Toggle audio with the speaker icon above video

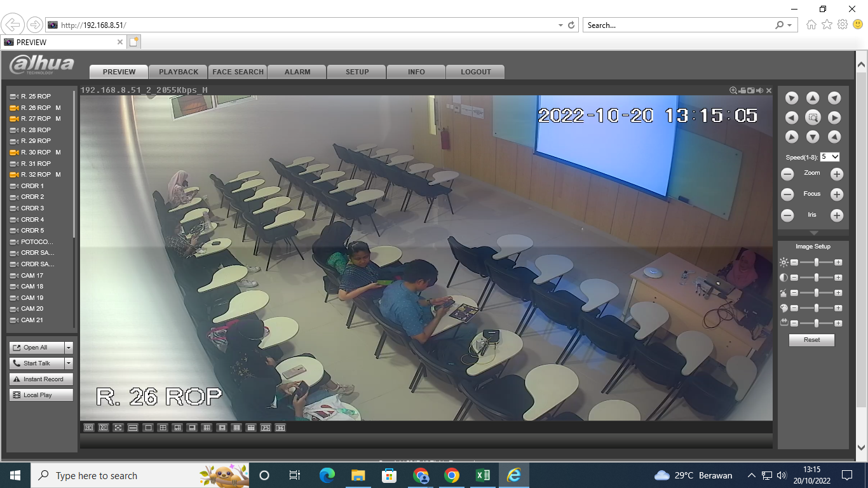coord(760,90)
